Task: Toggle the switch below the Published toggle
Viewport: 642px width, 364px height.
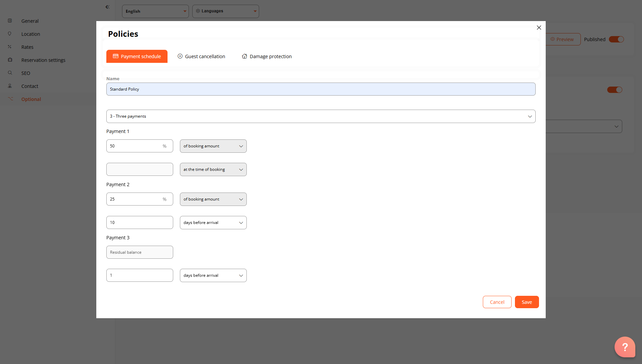Action: [x=615, y=90]
